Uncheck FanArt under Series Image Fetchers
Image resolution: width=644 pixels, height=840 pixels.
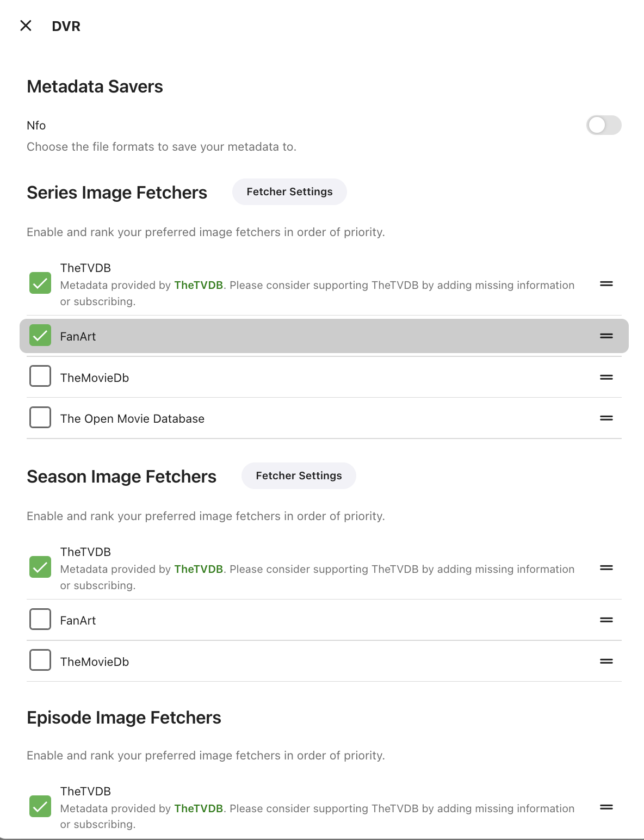click(x=40, y=336)
